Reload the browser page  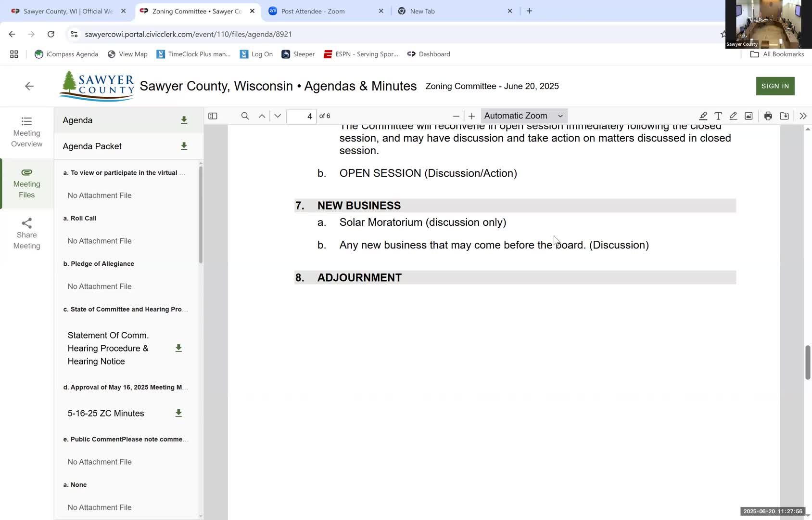click(51, 34)
